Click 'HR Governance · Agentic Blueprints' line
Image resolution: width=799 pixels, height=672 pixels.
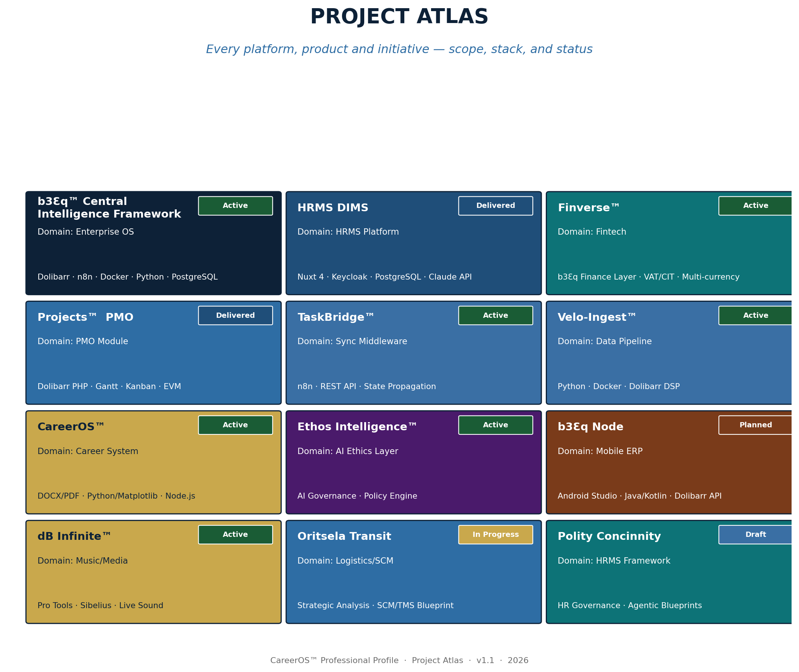[x=629, y=606]
